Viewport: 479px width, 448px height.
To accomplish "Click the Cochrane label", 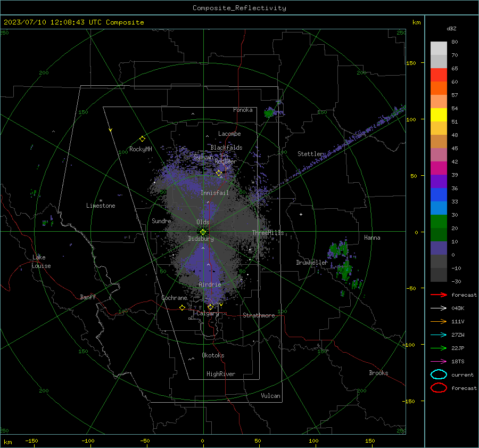I will 174,298.
